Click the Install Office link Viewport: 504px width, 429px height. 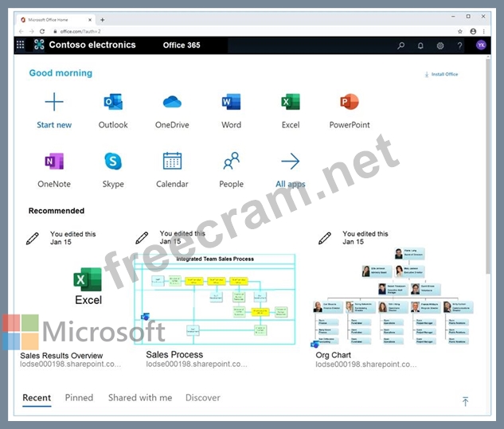pyautogui.click(x=441, y=74)
